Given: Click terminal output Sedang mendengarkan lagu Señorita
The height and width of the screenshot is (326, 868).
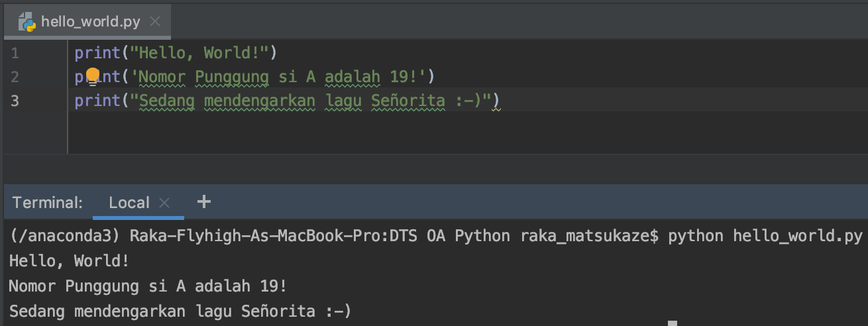Looking at the screenshot, I should [180, 310].
